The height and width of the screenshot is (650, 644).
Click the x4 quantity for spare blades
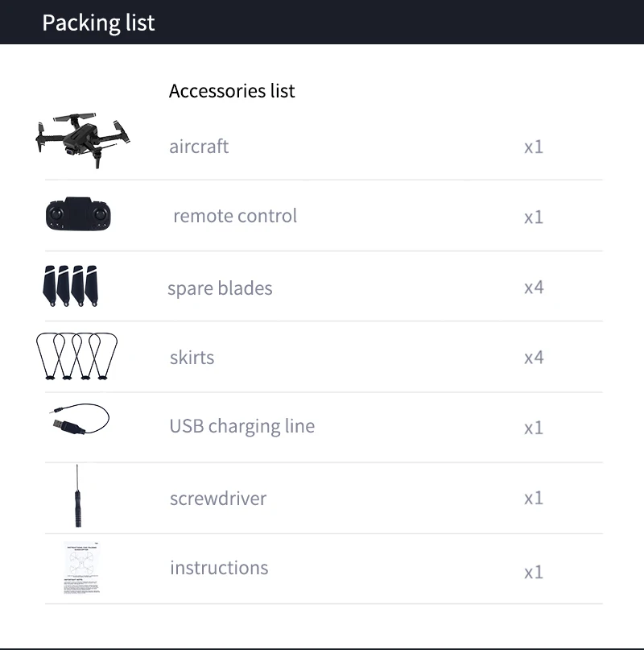[534, 288]
